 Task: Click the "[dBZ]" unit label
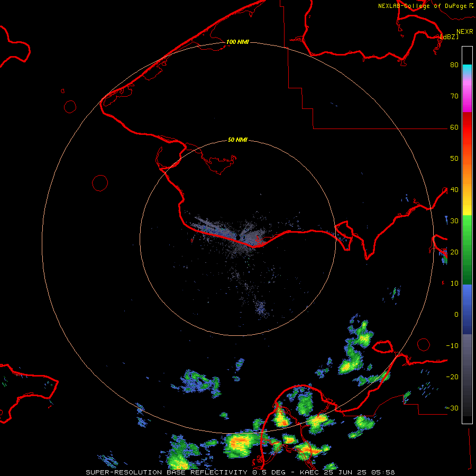pos(449,36)
